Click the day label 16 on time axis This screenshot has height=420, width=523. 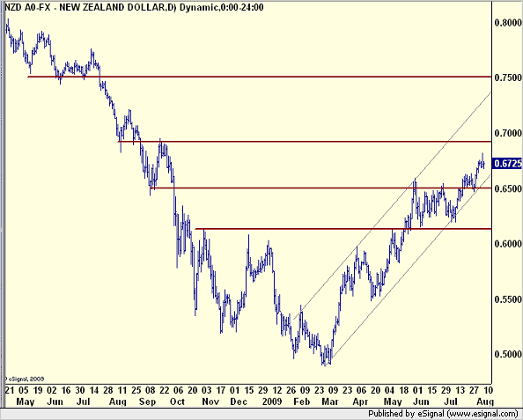(66, 390)
